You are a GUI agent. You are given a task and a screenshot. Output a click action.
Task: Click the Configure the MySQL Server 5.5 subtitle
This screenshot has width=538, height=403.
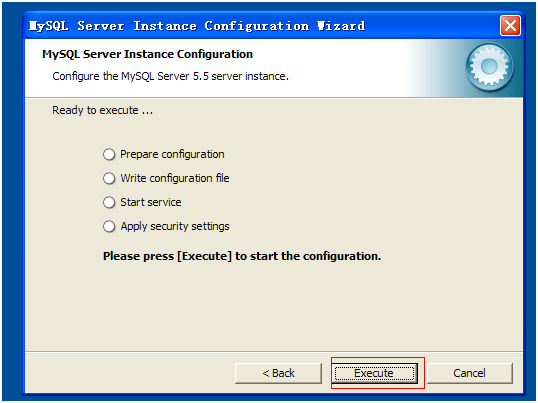[x=171, y=76]
